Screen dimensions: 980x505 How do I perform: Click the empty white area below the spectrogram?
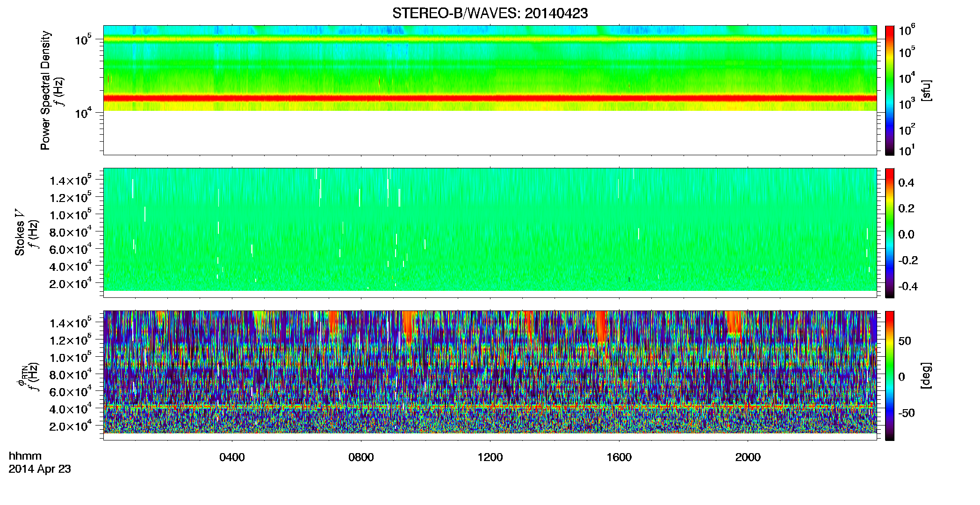490,133
